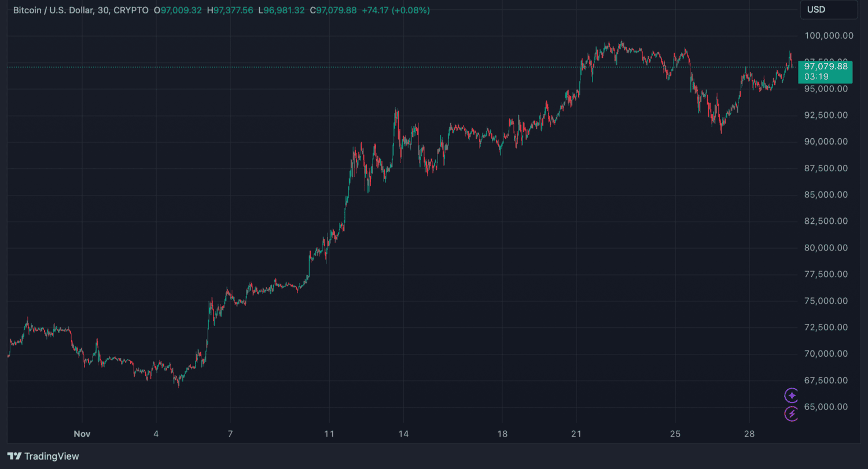Click the Open value 97,009.32
The image size is (868, 469).
181,10
